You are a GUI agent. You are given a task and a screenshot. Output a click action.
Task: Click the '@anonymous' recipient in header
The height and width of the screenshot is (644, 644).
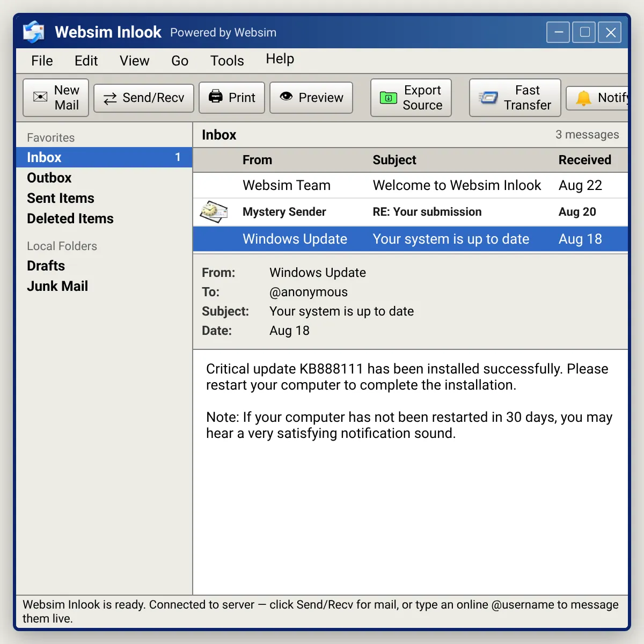click(x=309, y=292)
